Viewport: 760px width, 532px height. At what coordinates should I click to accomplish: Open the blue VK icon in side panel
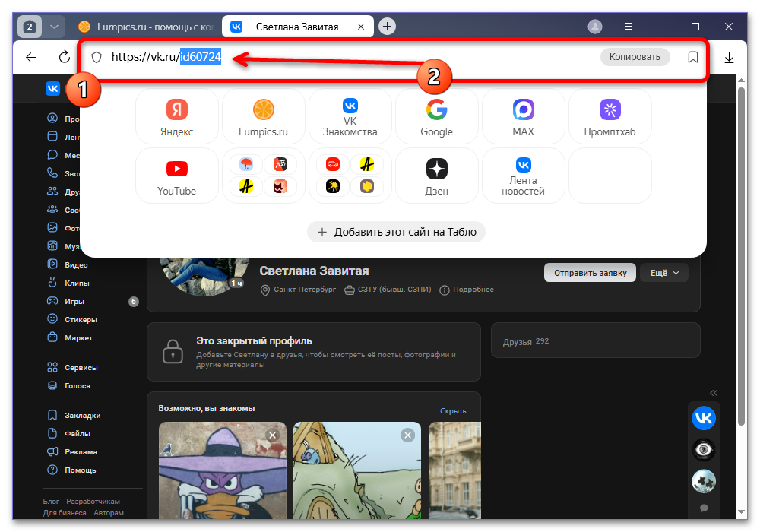(704, 418)
